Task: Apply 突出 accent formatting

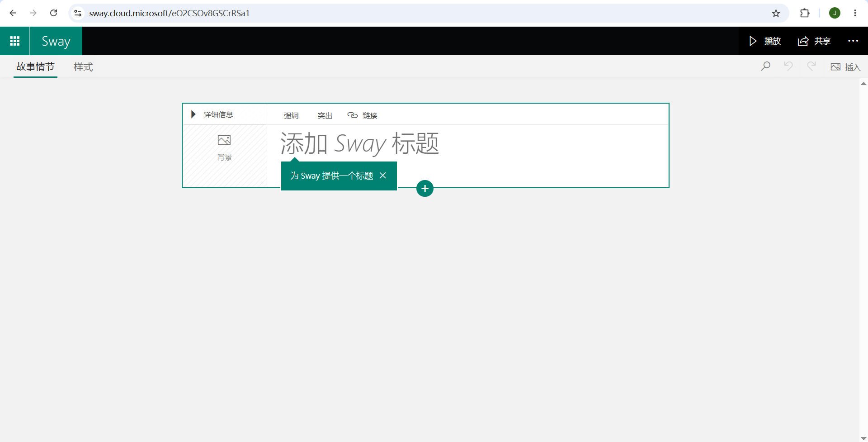Action: 325,115
